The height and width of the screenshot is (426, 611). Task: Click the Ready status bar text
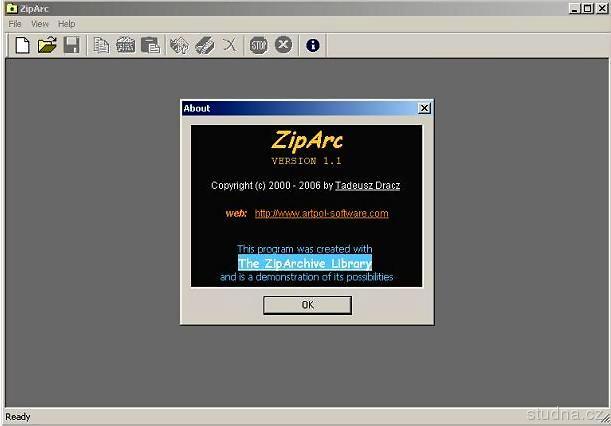click(x=18, y=417)
